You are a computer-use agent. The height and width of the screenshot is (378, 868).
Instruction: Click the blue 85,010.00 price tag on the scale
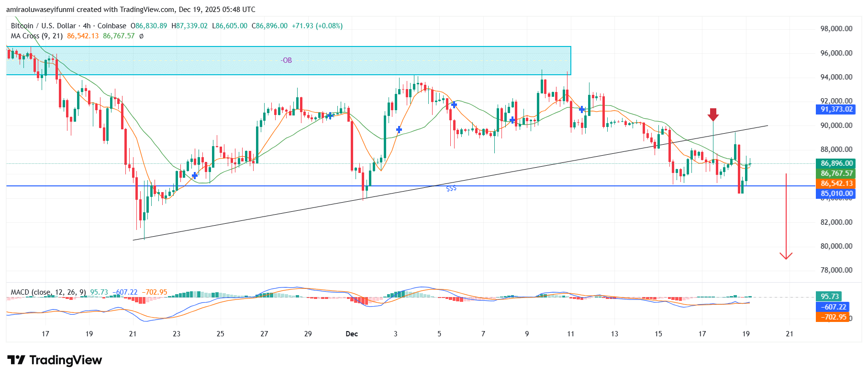835,194
